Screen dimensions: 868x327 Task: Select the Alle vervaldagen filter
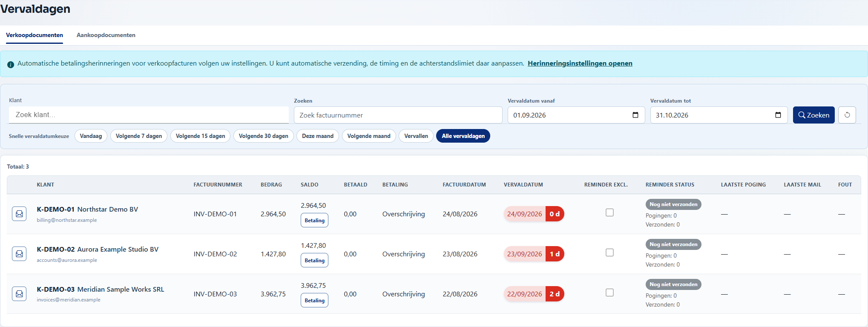(x=463, y=136)
